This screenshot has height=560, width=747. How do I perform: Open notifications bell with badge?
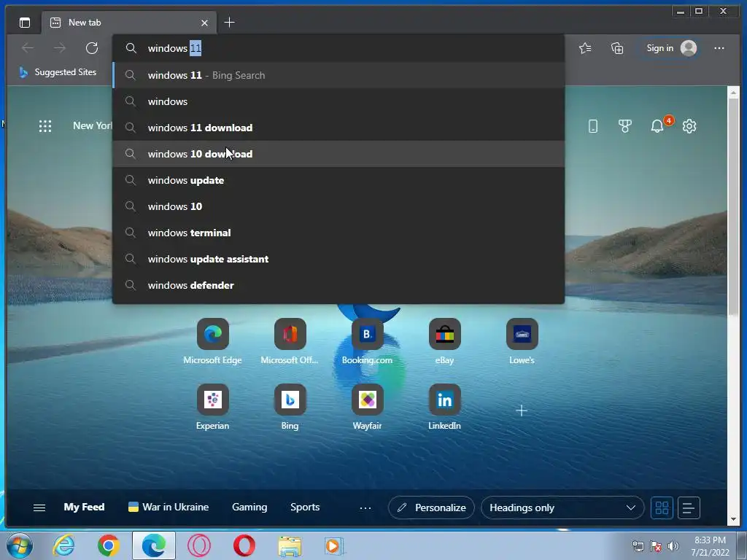pos(658,125)
